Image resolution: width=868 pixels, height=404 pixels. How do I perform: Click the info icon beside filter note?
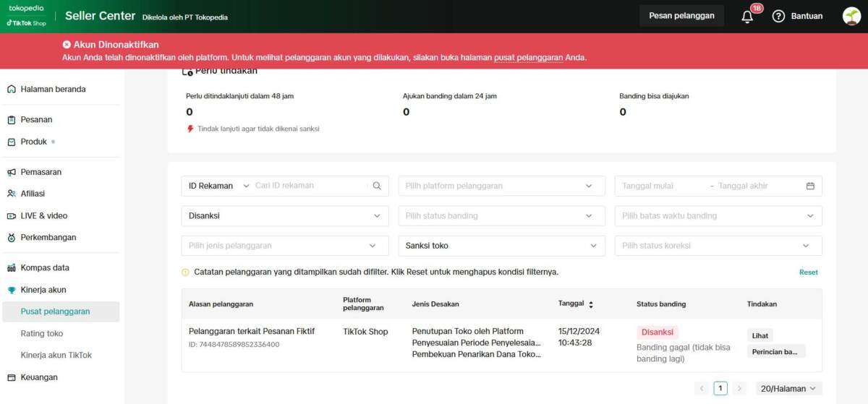pyautogui.click(x=185, y=272)
